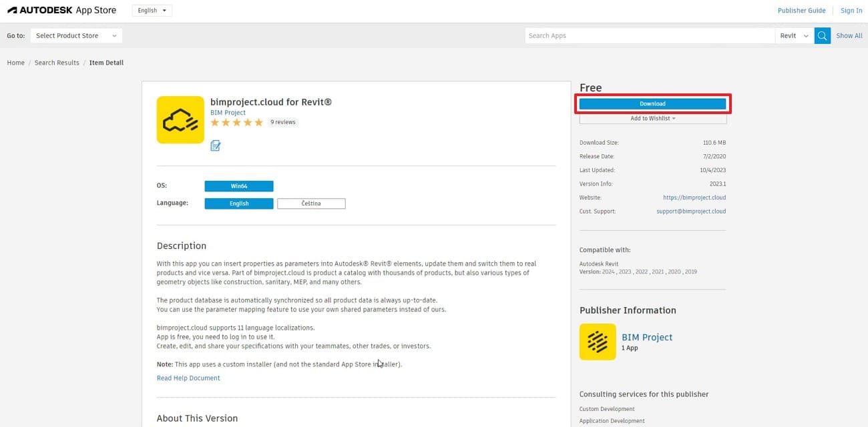This screenshot has height=427, width=868.
Task: Open the Read Help Document link
Action: click(188, 378)
